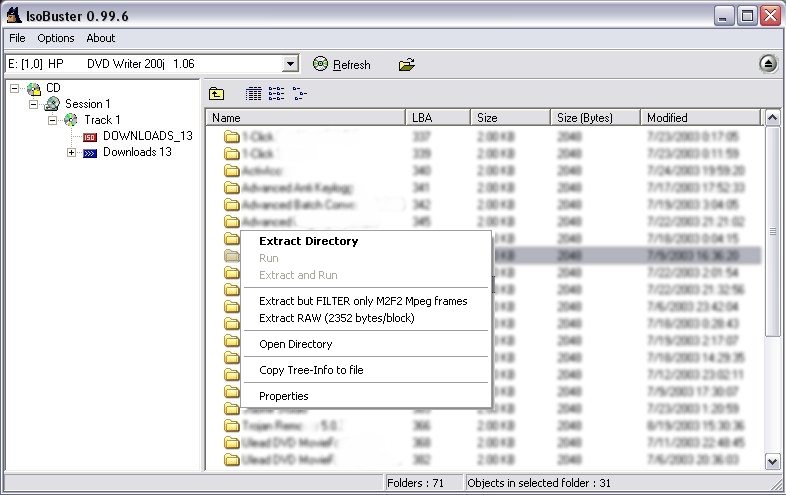
Task: Click the open image file folder icon
Action: [x=407, y=65]
